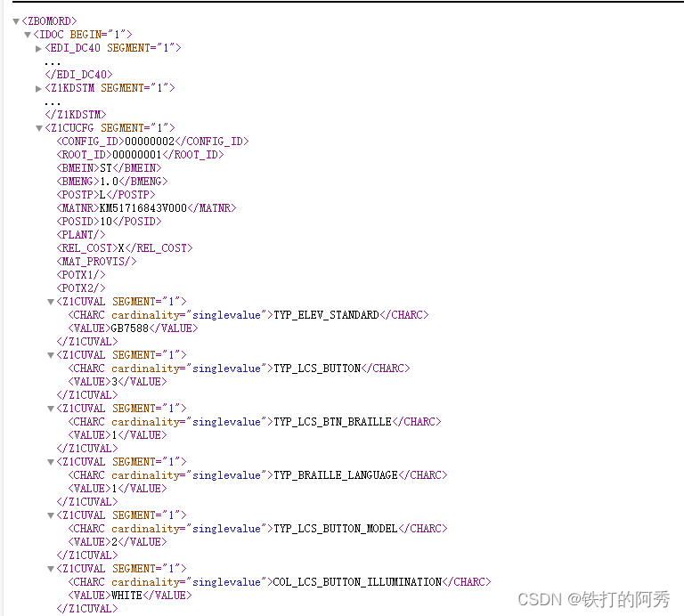Select the BMENG line with 1.0
This screenshot has width=684, height=616.
pos(111,182)
